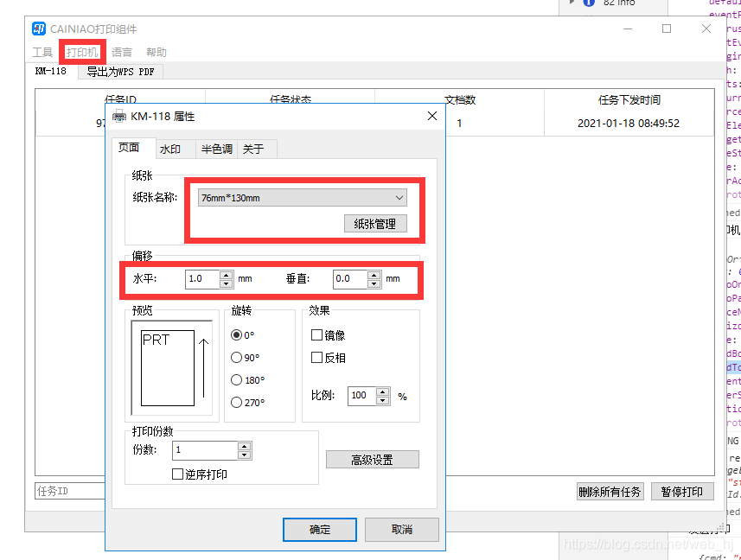Enable the 逆序打印 checkbox

click(x=178, y=474)
